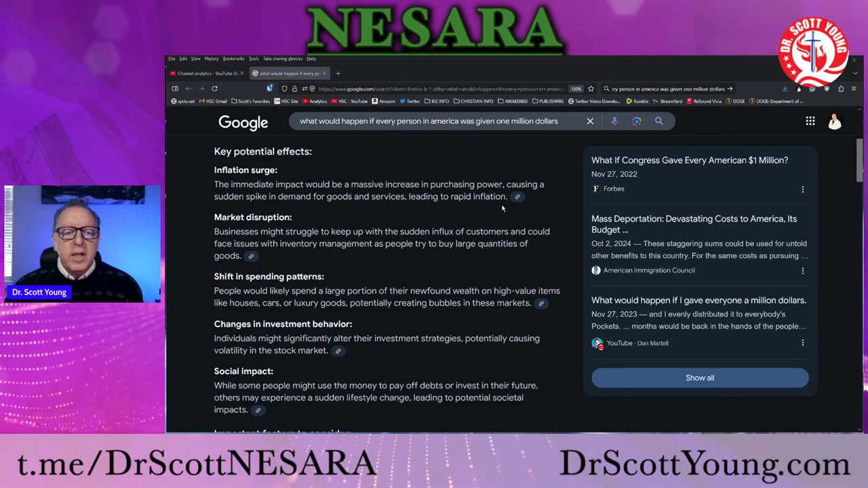Open the Bookmarks menu
Screen dimensions: 868x488
[x=233, y=59]
